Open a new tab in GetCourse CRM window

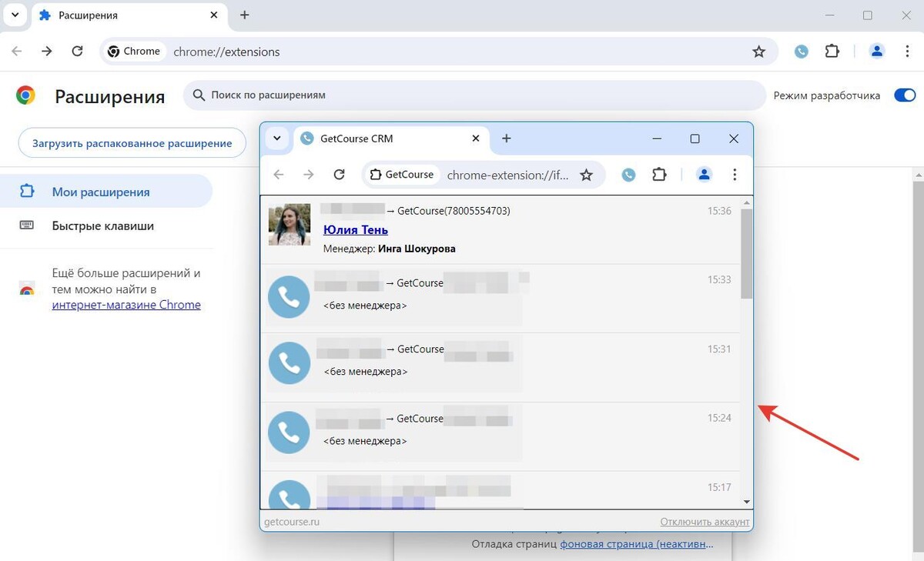507,139
